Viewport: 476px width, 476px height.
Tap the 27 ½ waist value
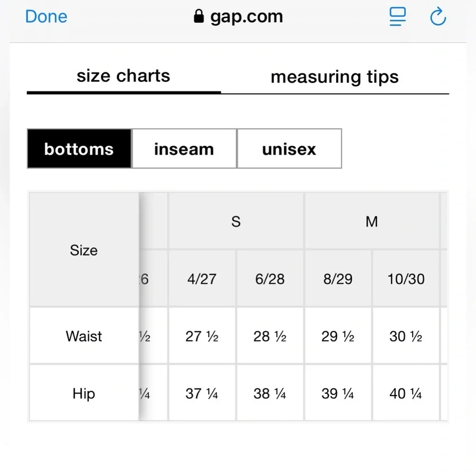pos(202,337)
